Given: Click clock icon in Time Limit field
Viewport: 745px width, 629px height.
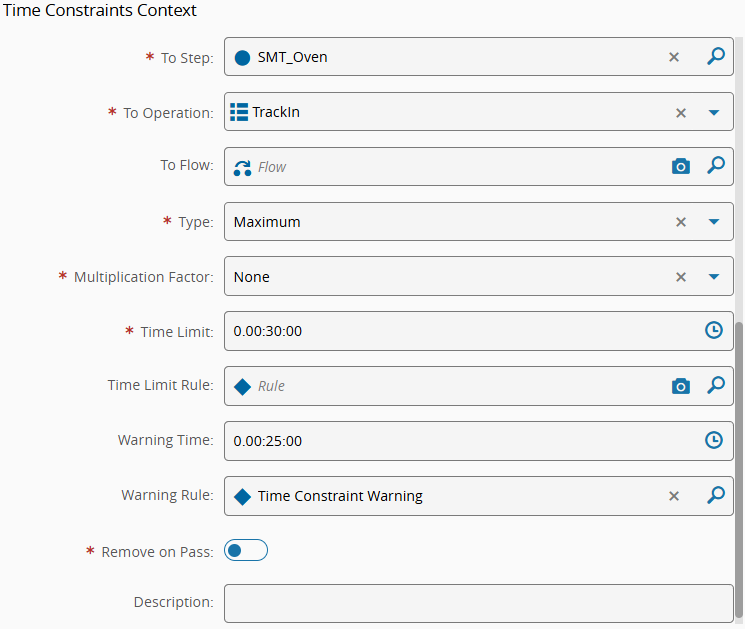Looking at the screenshot, I should [x=714, y=330].
